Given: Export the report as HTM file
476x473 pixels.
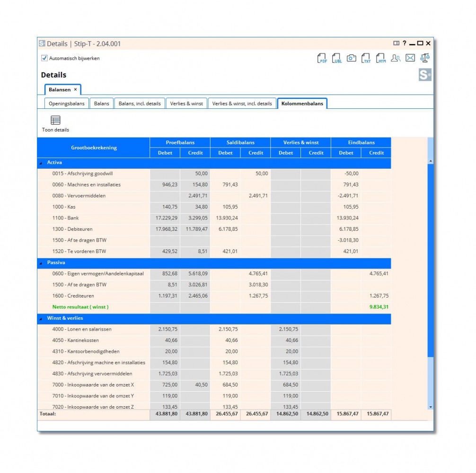Looking at the screenshot, I should coord(380,58).
